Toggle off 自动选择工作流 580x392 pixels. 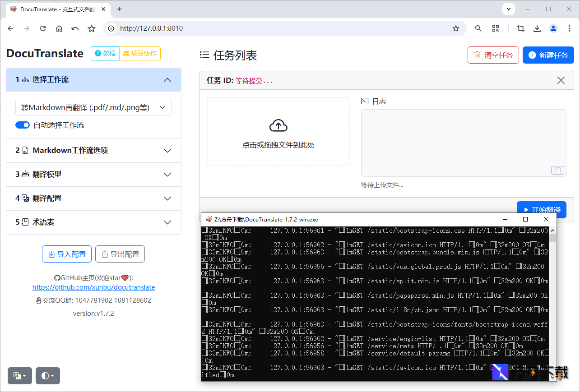coord(23,125)
